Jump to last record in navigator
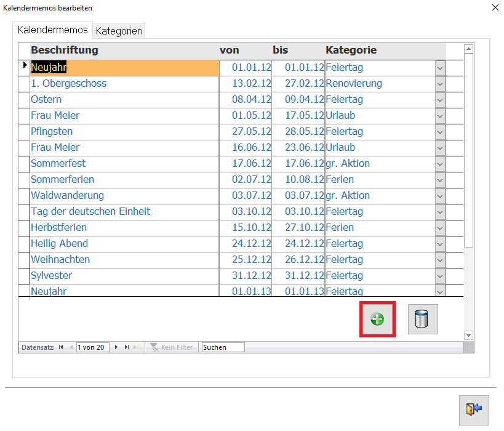Screen dimensions: 504x431 (x=127, y=347)
